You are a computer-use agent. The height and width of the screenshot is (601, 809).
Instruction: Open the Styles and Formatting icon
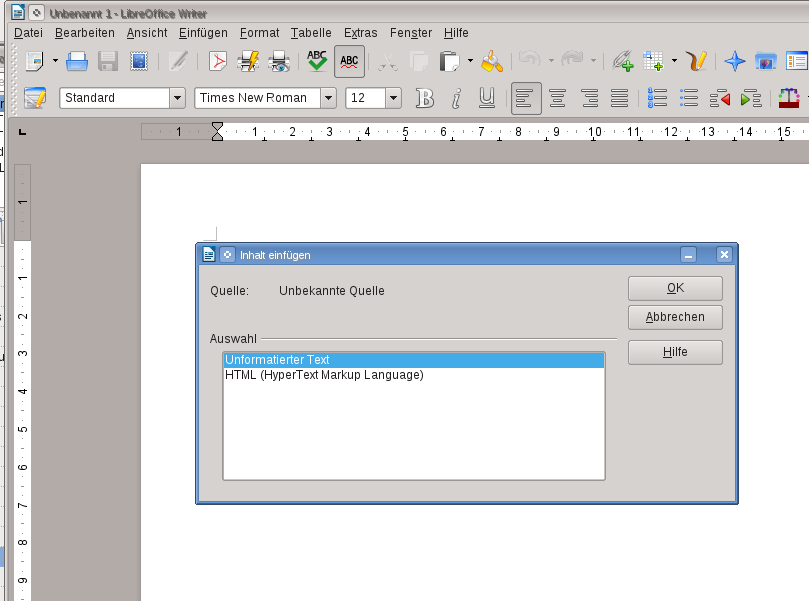35,98
